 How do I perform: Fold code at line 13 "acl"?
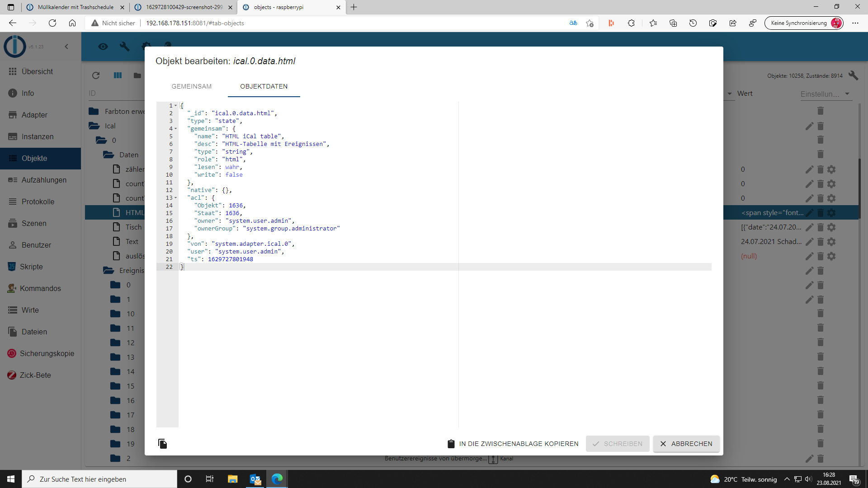(x=176, y=198)
